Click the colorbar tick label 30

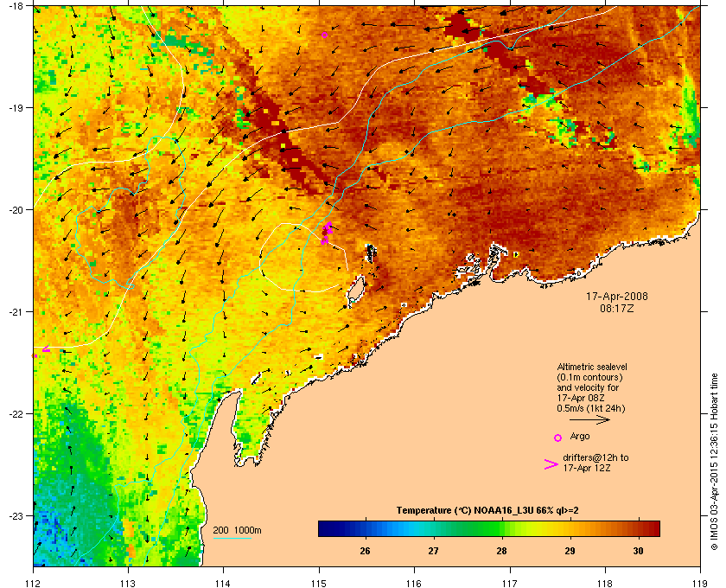pos(638,551)
